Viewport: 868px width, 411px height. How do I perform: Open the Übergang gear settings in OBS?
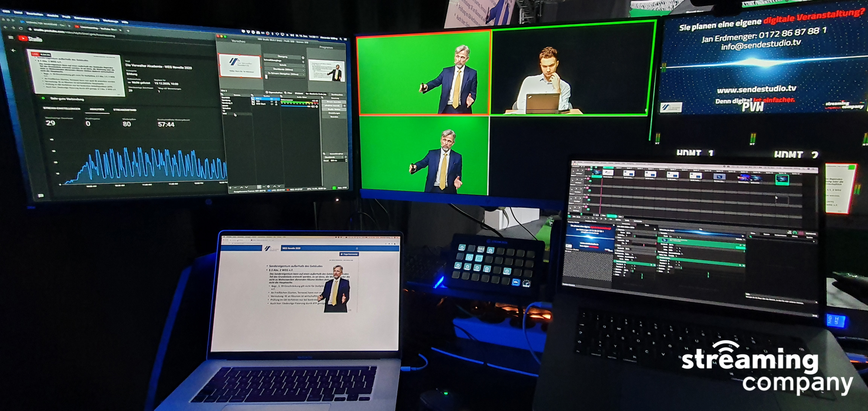click(303, 58)
